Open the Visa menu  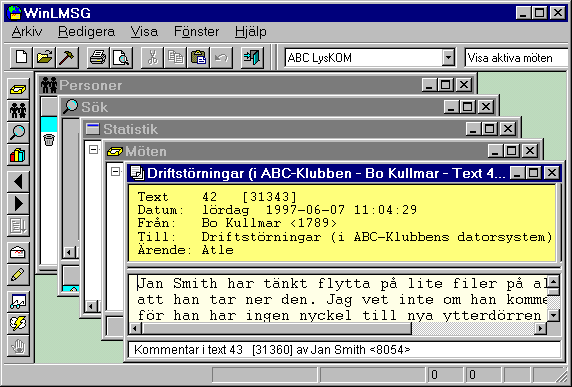[144, 32]
